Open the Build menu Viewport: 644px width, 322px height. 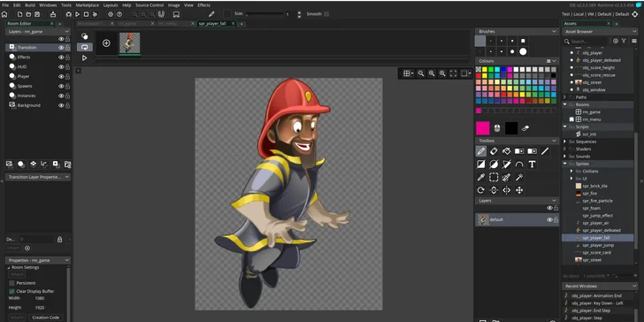[x=29, y=5]
